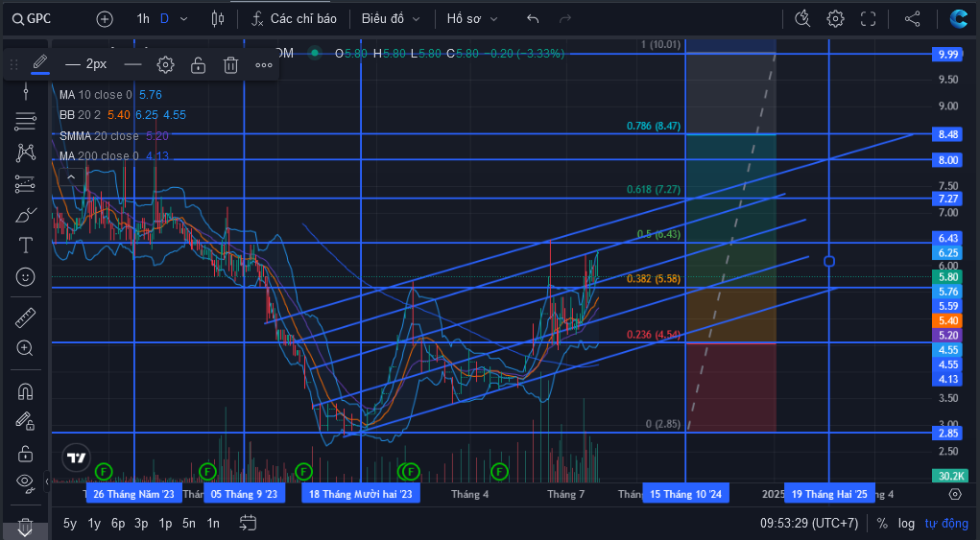Select the Measure ruler tool
Image resolution: width=980 pixels, height=540 pixels.
click(x=25, y=317)
